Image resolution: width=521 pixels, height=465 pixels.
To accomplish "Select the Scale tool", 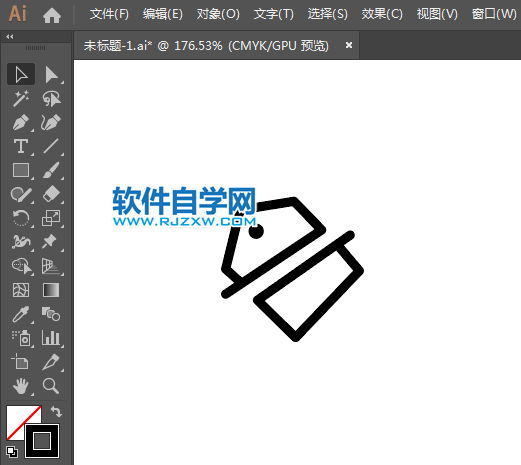I will click(x=51, y=218).
